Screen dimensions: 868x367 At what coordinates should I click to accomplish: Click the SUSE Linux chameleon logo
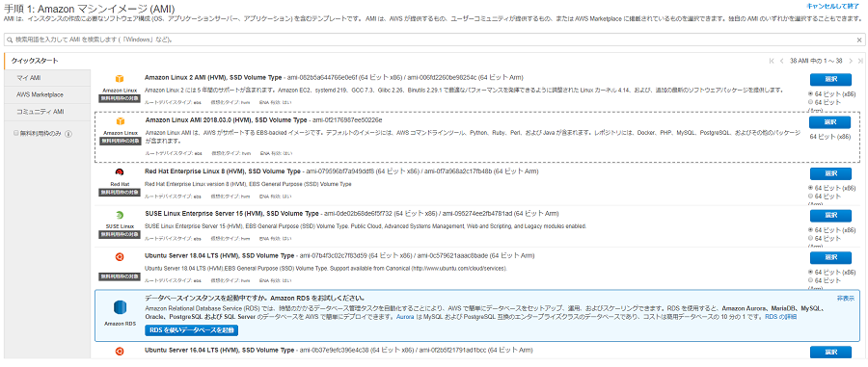[120, 215]
